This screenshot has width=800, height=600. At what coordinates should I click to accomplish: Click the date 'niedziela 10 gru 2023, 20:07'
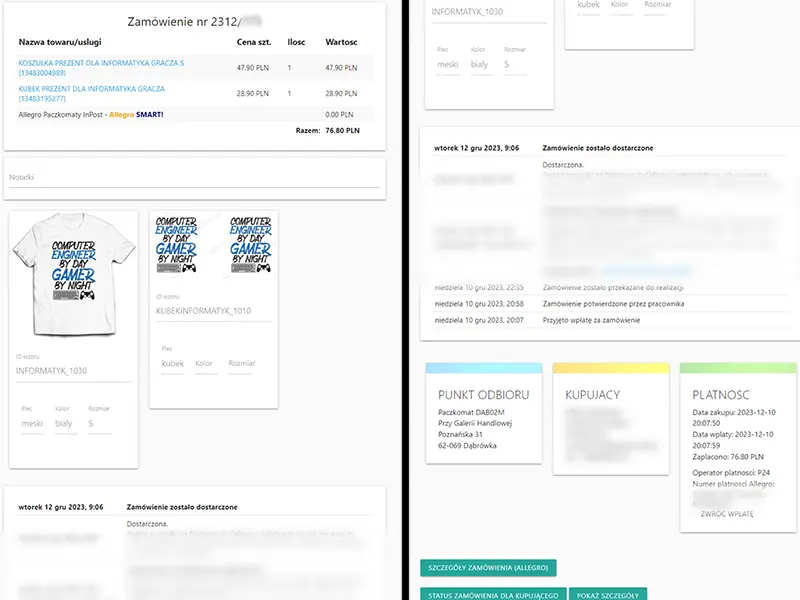[479, 320]
